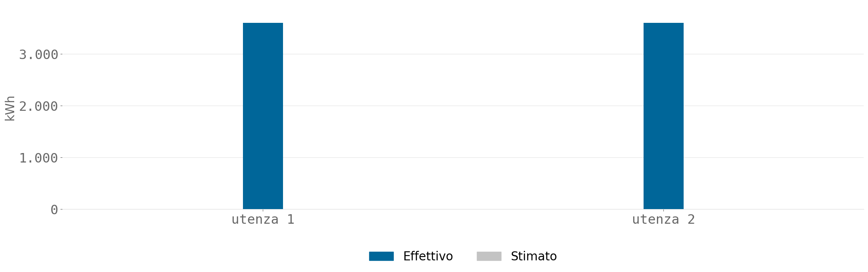Click the utenza 1 x-axis label
Viewport: 868px width, 272px height.
(263, 219)
